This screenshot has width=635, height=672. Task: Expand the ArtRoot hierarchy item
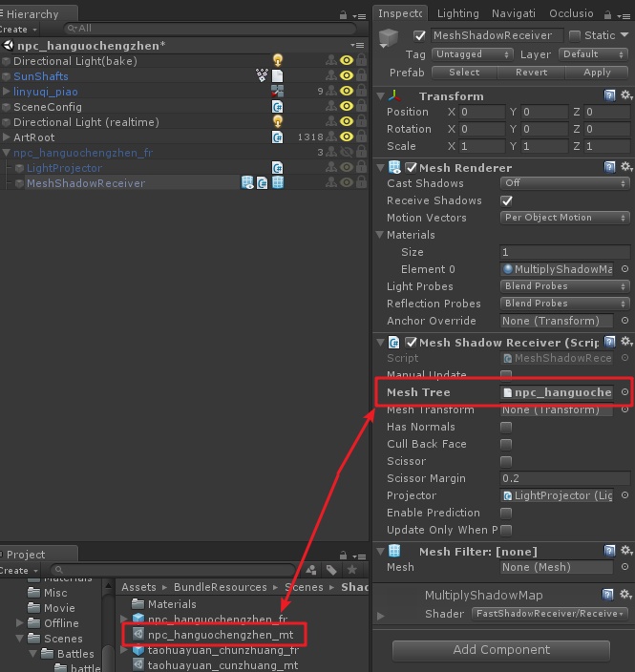pos(7,137)
